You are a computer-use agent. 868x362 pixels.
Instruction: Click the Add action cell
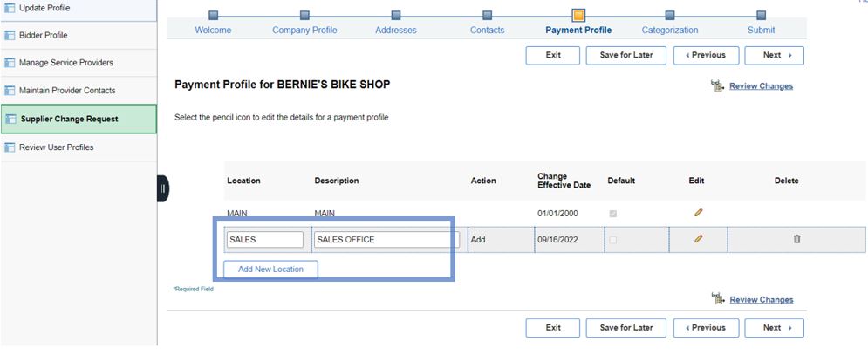coord(478,240)
